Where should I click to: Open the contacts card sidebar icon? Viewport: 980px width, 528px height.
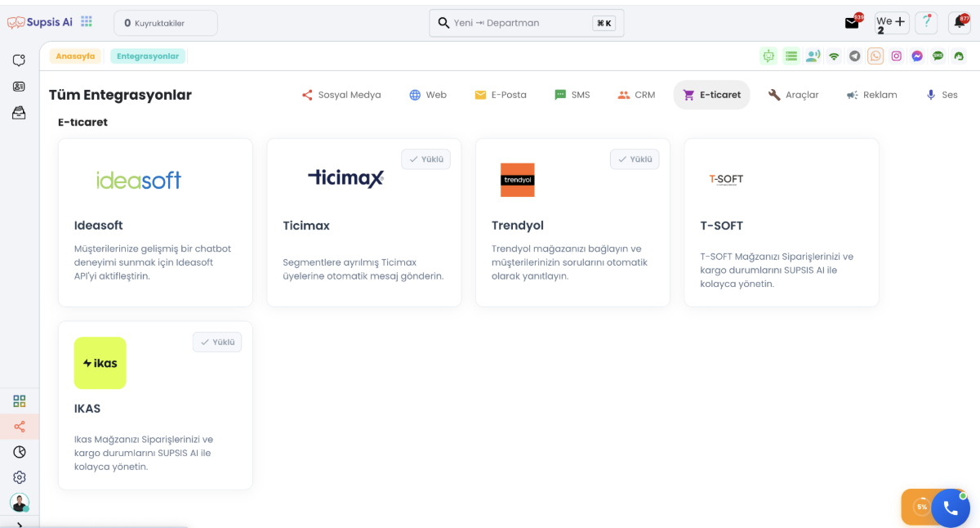pos(19,87)
